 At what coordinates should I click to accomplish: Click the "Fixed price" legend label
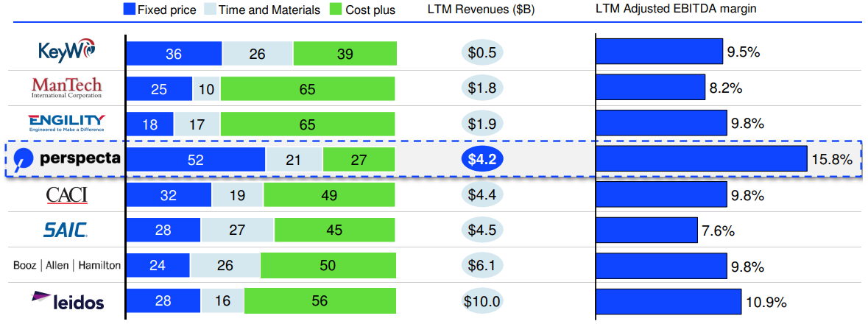pos(166,10)
